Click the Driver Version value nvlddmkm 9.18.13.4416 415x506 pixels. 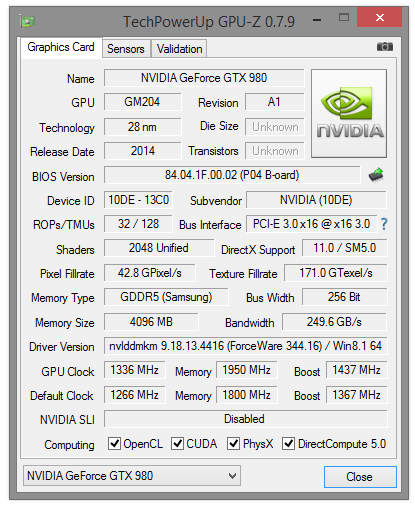point(246,346)
